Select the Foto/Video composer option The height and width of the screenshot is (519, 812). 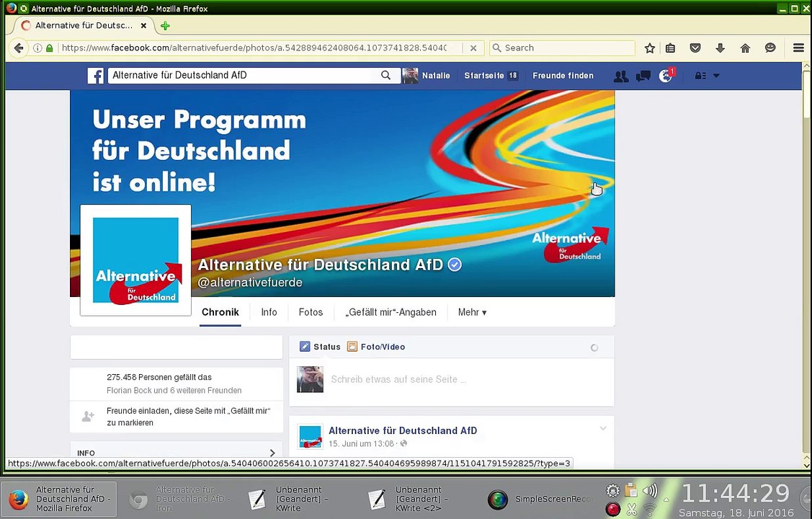376,347
